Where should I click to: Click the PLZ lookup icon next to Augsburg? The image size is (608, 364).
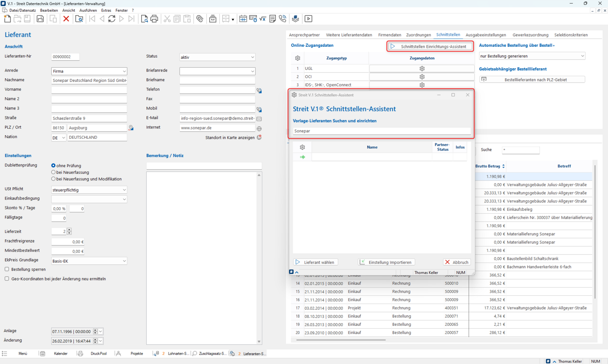131,128
